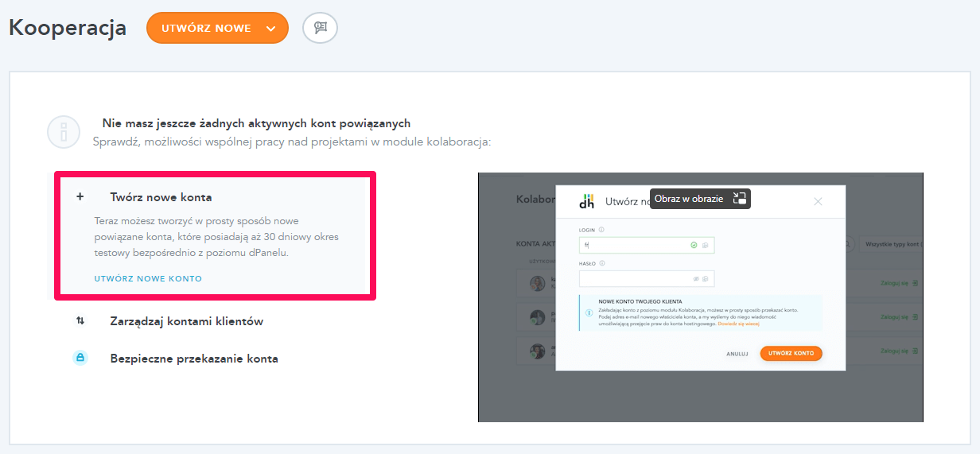Click the LOGIN field in the preview
Viewport: 980px width, 454px height.
[647, 245]
